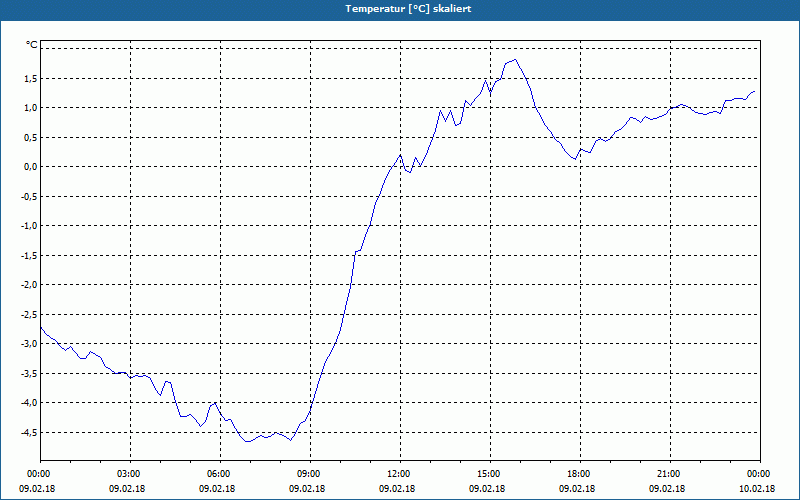
Task: Click the 09:00 time axis label
Action: click(308, 474)
